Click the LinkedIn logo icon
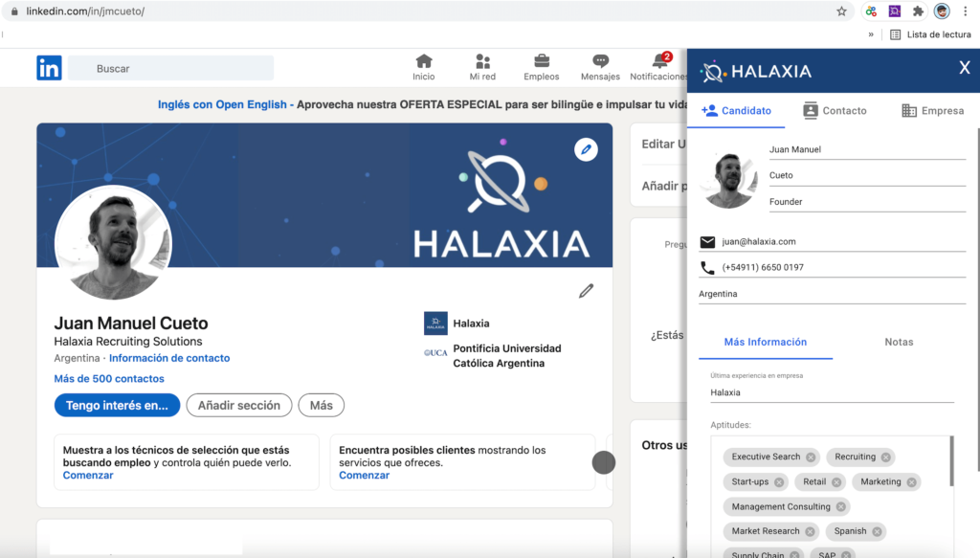Viewport: 980px width, 558px height. click(x=49, y=68)
